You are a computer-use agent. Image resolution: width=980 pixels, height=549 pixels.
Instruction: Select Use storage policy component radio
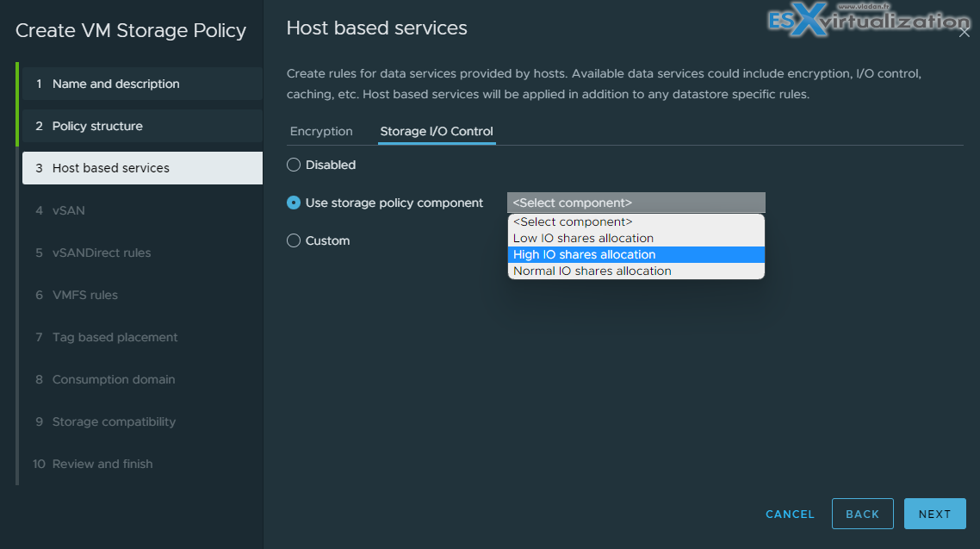pyautogui.click(x=293, y=203)
